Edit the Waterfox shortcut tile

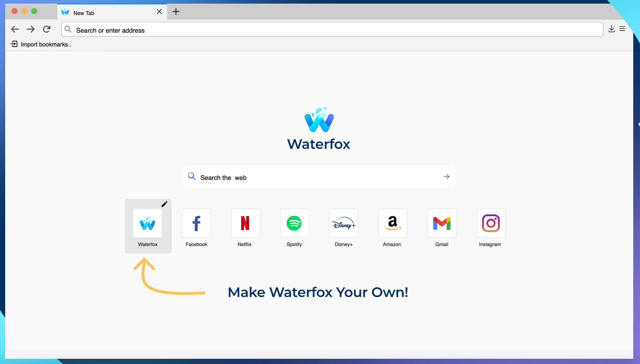click(164, 204)
